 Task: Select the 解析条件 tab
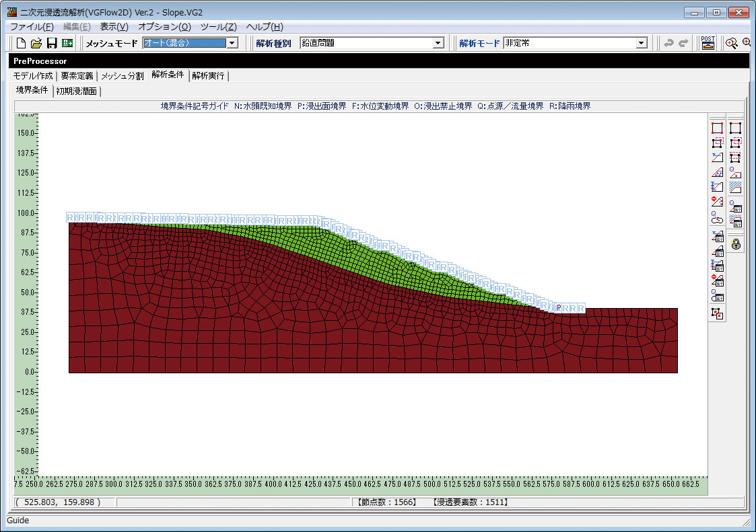coord(168,75)
